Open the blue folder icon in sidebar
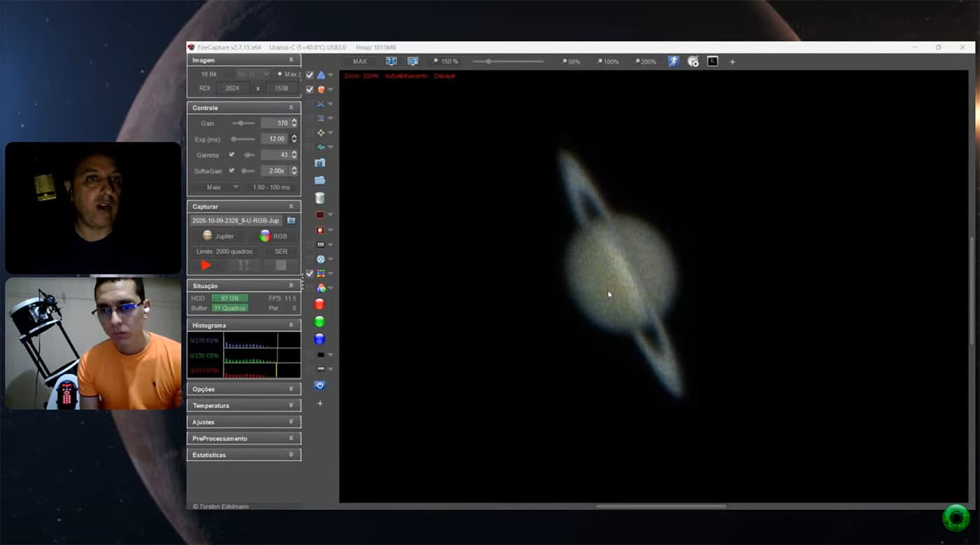 pyautogui.click(x=320, y=180)
